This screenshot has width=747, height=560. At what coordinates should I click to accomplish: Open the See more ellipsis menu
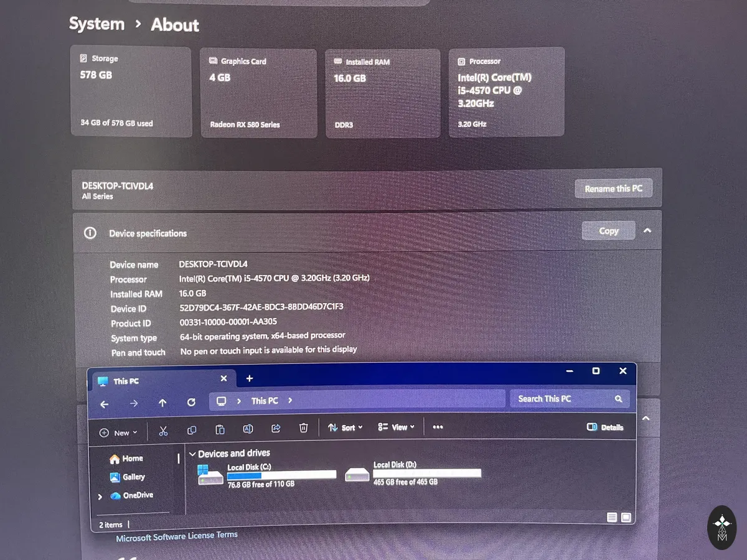coord(438,427)
